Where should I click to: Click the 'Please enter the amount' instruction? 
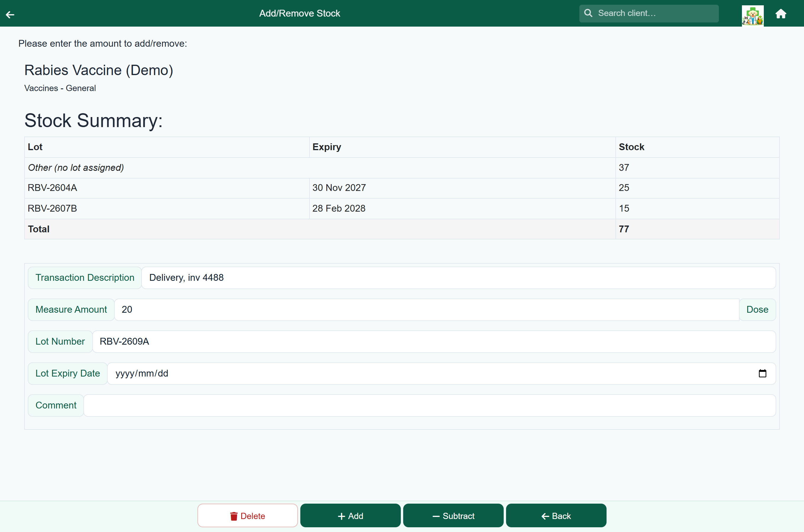click(103, 43)
